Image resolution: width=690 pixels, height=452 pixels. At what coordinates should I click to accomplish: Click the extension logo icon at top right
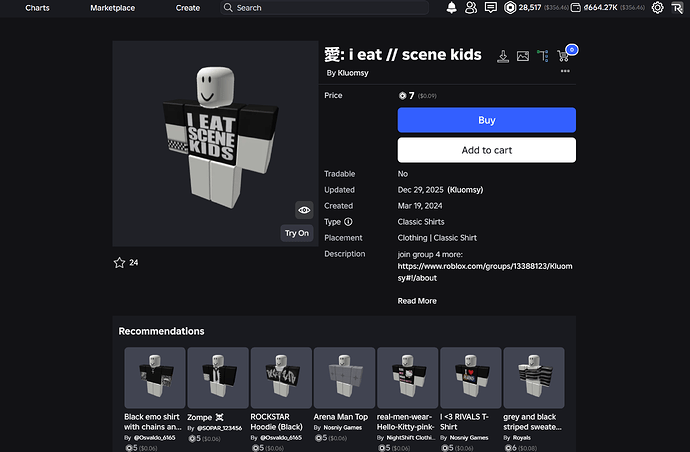pos(677,7)
